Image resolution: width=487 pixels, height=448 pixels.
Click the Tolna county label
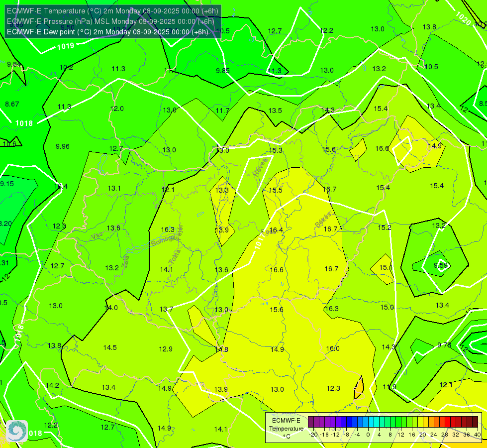pyautogui.click(x=174, y=257)
